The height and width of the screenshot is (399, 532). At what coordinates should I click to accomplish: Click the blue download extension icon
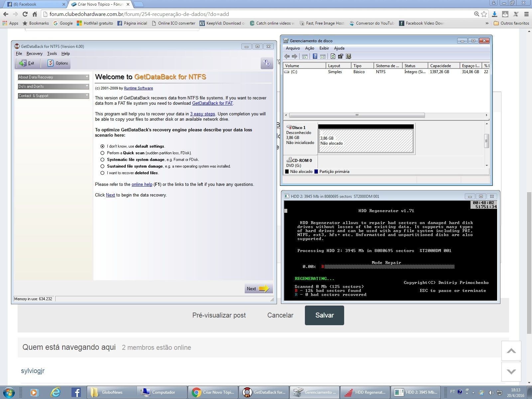click(x=494, y=14)
